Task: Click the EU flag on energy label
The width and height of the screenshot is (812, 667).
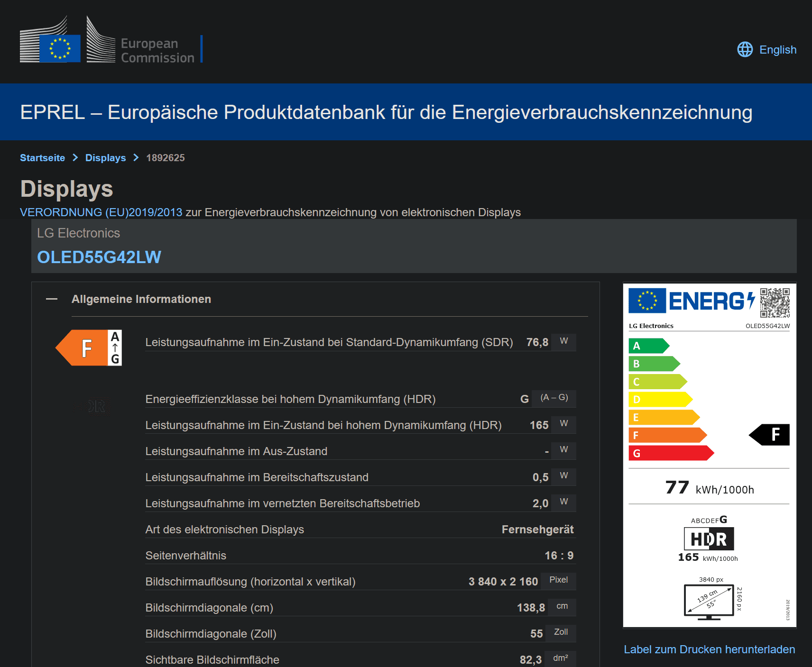Action: [x=647, y=301]
